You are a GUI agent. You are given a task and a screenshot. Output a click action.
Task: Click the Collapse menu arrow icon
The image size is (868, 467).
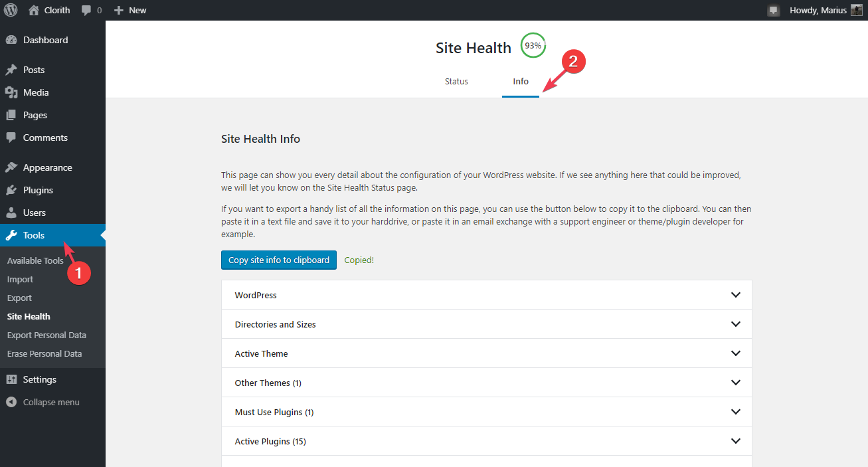(x=11, y=402)
